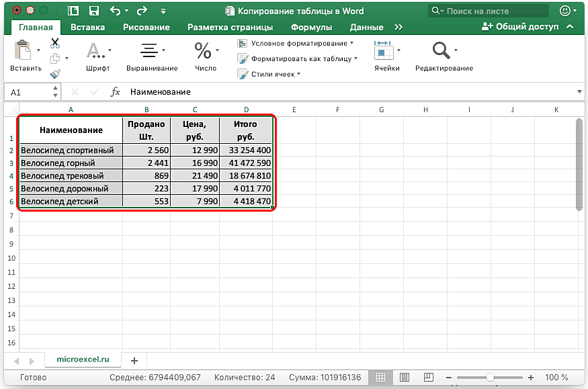Click the Поиск на листе search field
The image size is (588, 389).
[489, 11]
